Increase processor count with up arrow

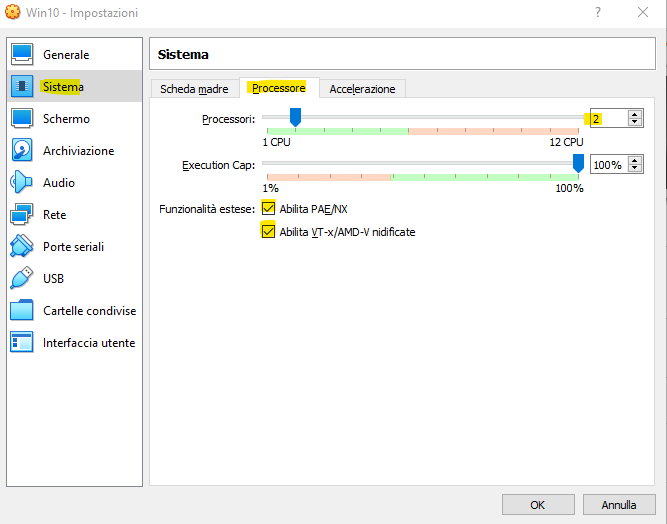pyautogui.click(x=635, y=114)
